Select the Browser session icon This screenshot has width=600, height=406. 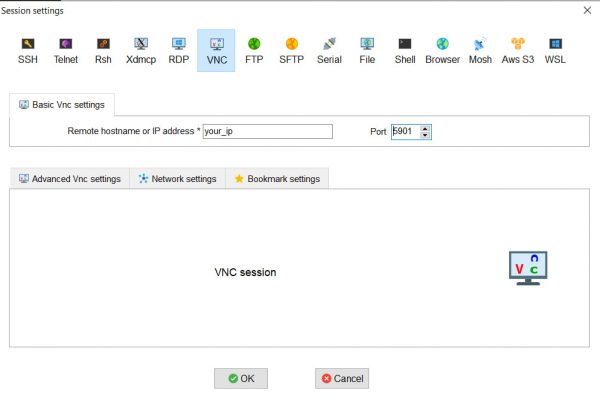[x=442, y=51]
